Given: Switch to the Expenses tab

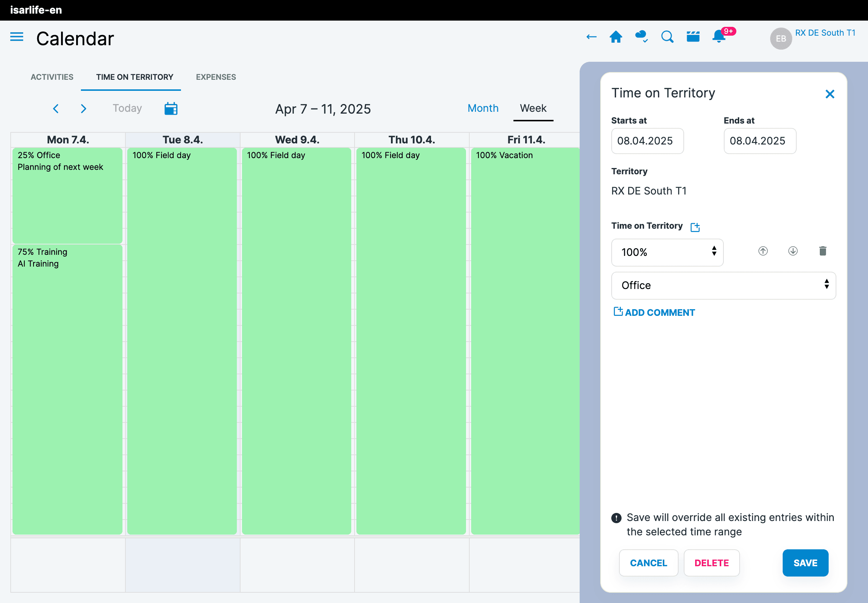Looking at the screenshot, I should point(216,77).
